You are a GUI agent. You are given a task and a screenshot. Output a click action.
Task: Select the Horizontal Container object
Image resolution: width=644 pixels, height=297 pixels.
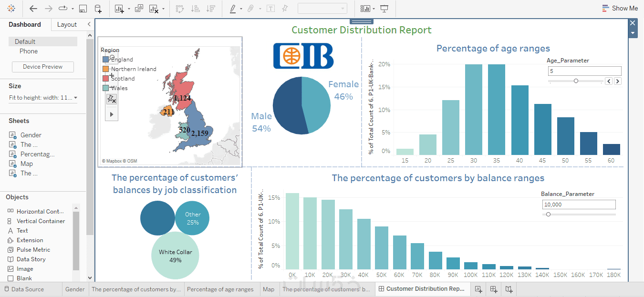coord(40,211)
